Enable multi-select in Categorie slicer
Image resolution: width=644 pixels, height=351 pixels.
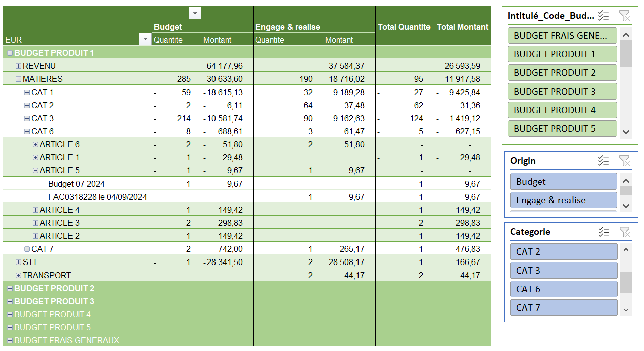tap(604, 232)
